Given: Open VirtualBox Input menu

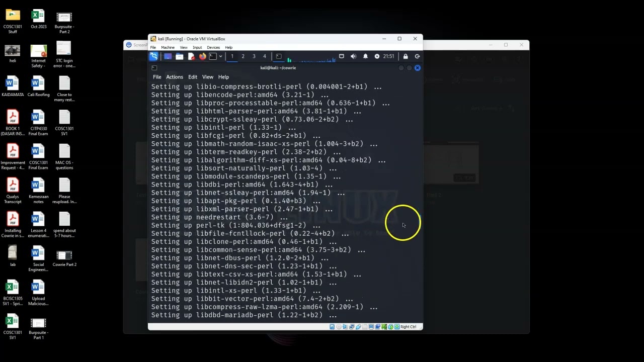Looking at the screenshot, I should click(x=197, y=47).
